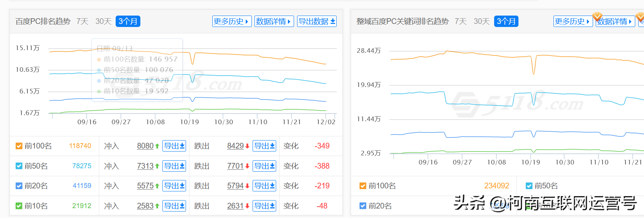Click 10/19 date label on left chart axis
Image resolution: width=644 pixels, height=218 pixels.
click(189, 122)
